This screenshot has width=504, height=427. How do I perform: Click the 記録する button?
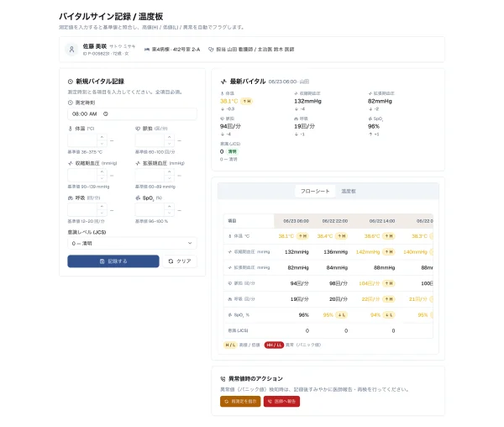pos(113,261)
